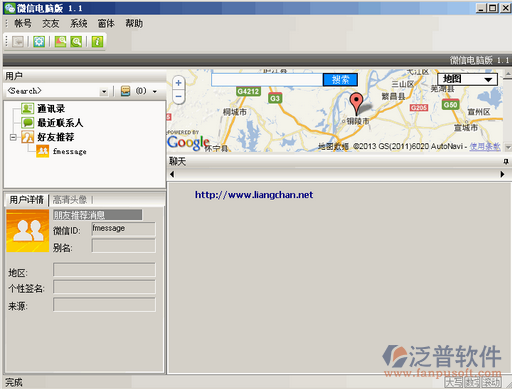Click the map search input field
This screenshot has width=512, height=389.
(x=267, y=80)
